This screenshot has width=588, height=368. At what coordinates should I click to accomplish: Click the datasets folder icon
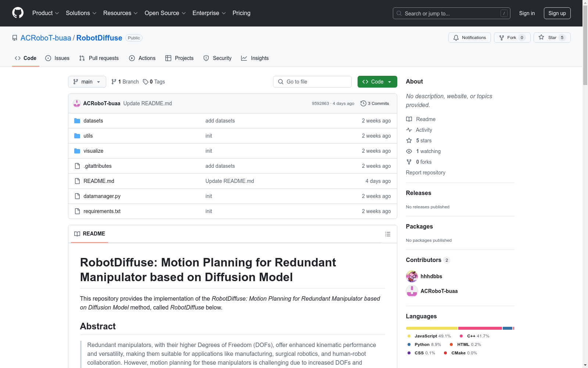pos(77,121)
